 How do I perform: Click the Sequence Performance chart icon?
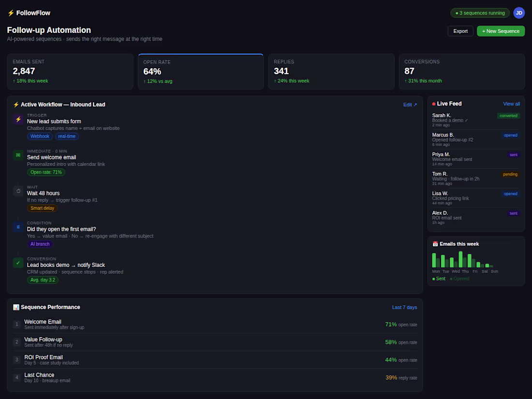click(x=16, y=307)
